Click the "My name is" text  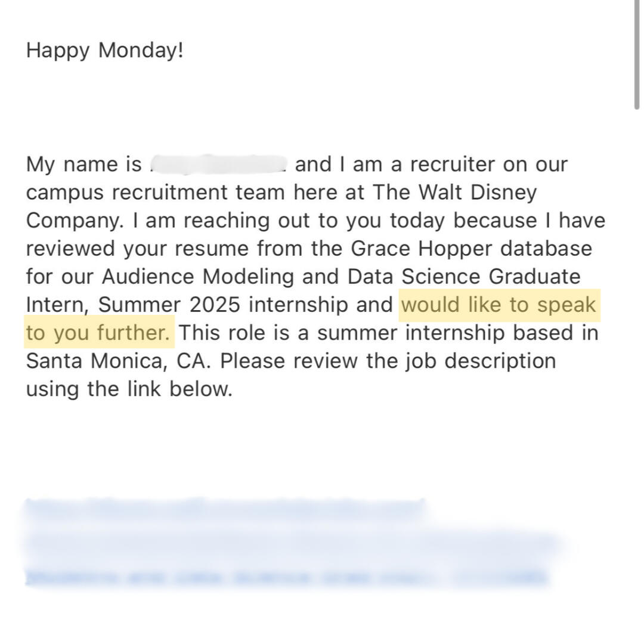84,164
